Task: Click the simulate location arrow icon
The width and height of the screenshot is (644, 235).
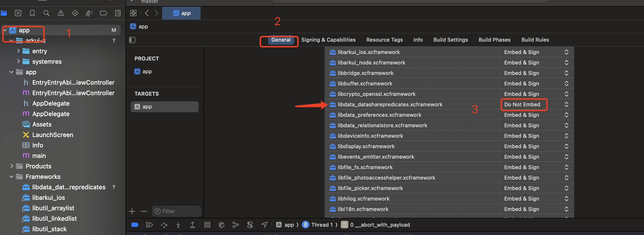Action: [264, 225]
